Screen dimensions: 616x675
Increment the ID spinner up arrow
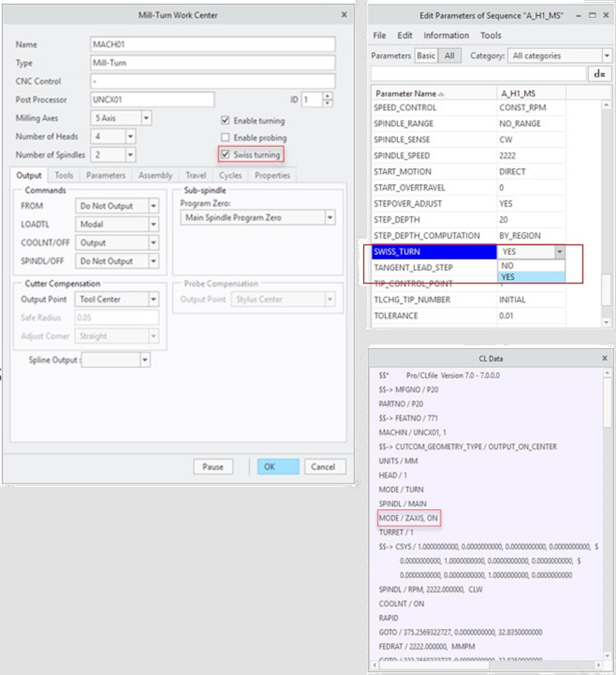click(327, 96)
